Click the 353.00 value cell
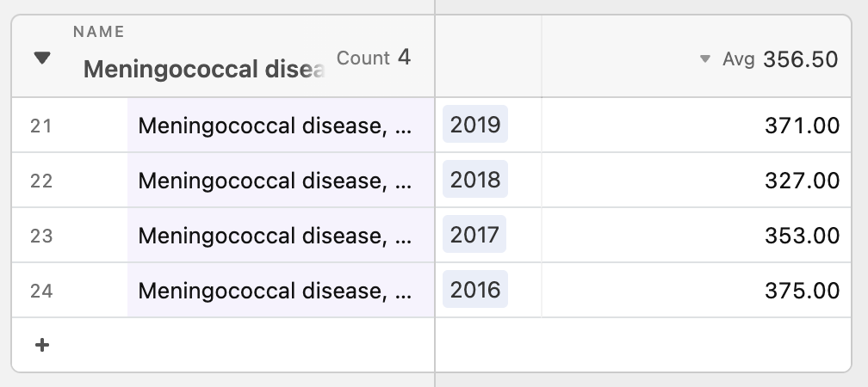This screenshot has width=868, height=387. click(697, 235)
